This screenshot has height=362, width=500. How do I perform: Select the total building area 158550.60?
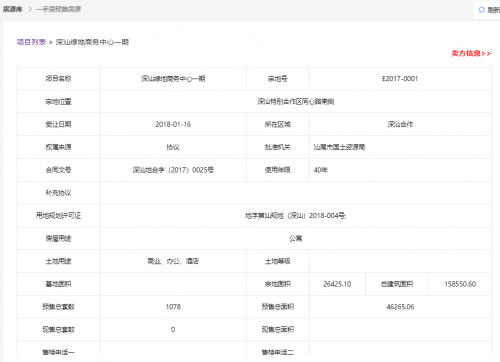(460, 284)
